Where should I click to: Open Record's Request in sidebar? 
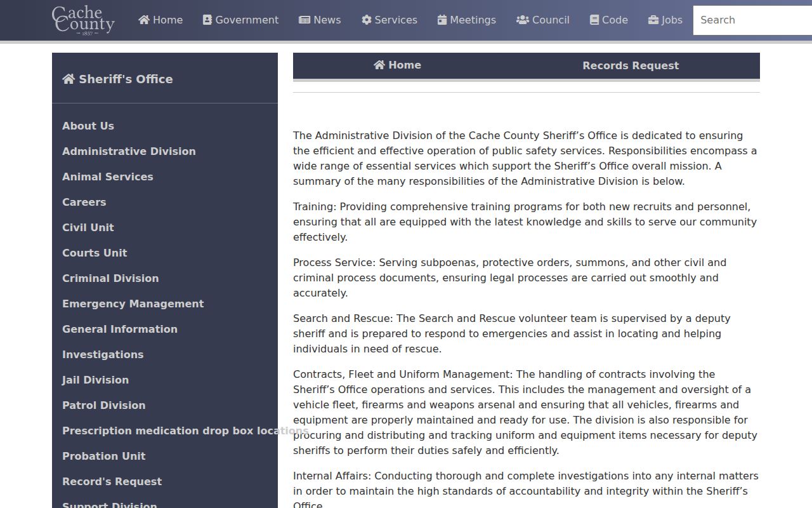tap(112, 481)
